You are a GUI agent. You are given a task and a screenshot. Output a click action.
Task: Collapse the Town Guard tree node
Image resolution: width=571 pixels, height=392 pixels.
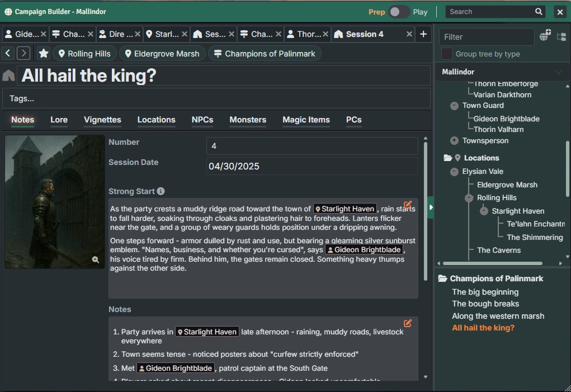pos(454,106)
